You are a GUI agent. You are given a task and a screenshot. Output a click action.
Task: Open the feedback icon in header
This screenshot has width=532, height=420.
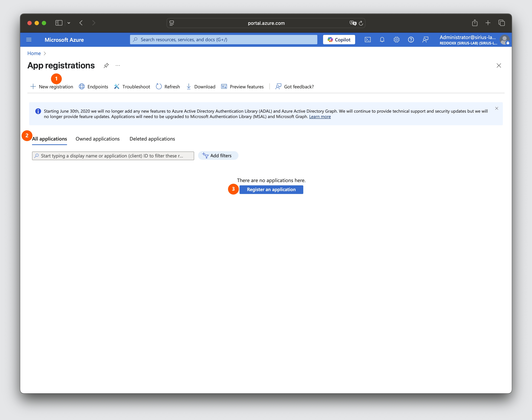(x=425, y=40)
